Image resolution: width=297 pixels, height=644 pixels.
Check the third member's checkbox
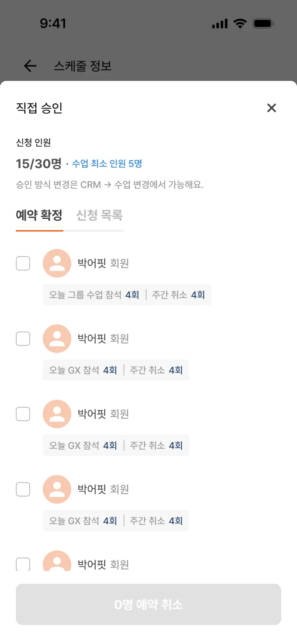tap(23, 414)
